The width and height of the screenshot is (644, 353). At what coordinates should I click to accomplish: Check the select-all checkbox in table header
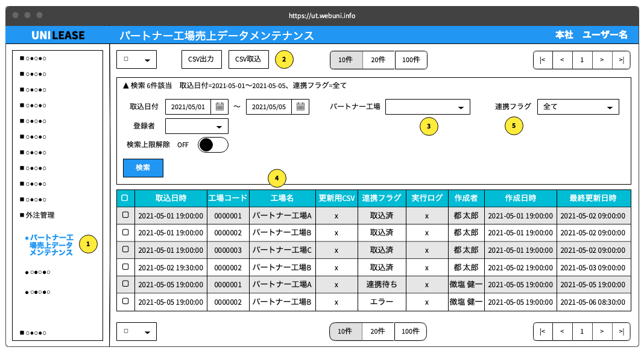[x=125, y=198]
